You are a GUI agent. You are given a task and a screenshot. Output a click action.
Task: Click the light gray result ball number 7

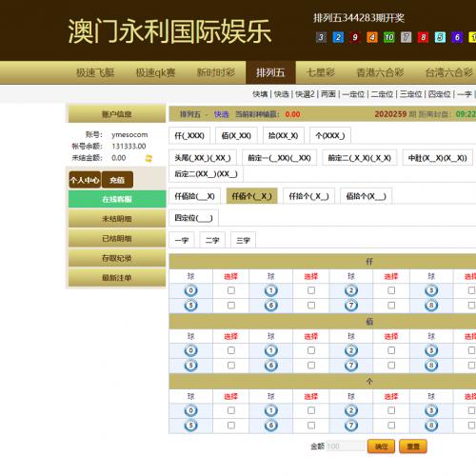tap(406, 37)
